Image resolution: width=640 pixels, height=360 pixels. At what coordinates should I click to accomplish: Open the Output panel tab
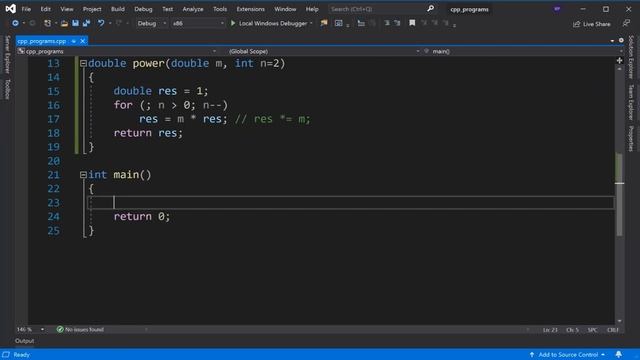click(24, 341)
